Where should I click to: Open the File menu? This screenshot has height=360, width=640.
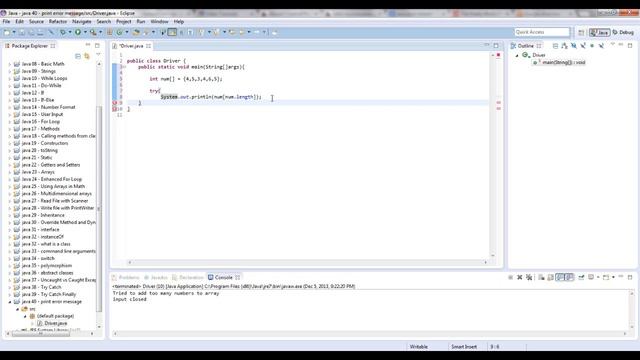coord(6,22)
